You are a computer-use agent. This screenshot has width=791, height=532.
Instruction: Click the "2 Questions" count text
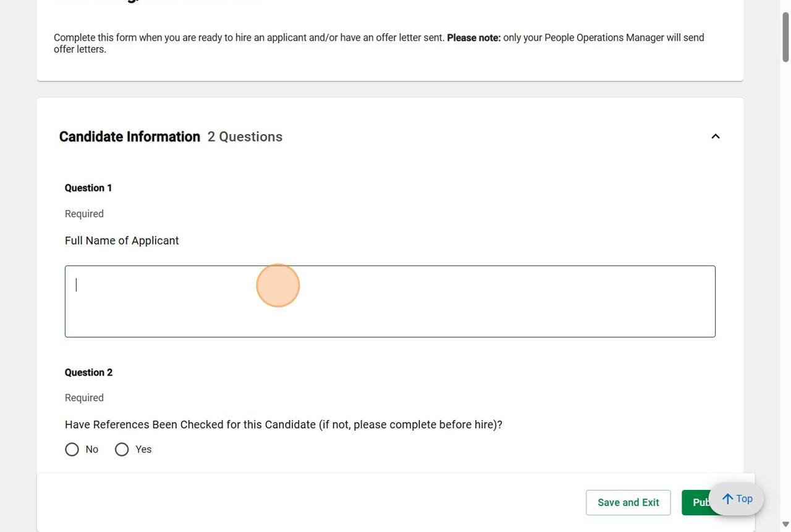pos(245,137)
